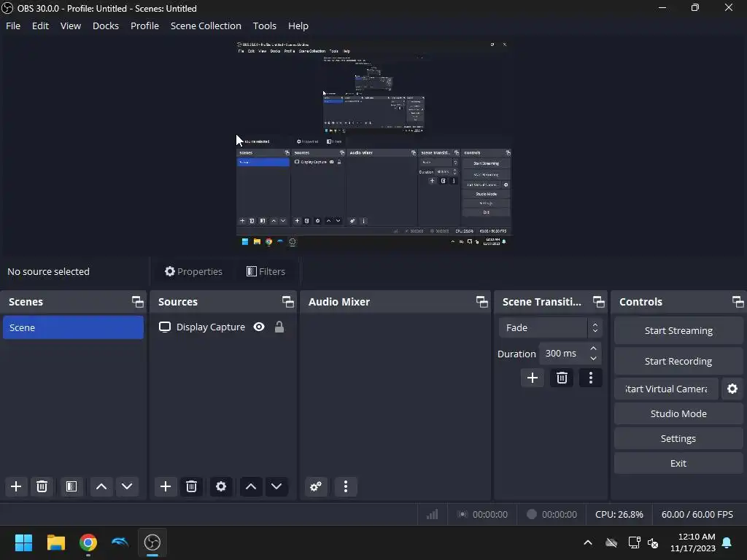Add a configurable transition plus icon
747x560 pixels.
click(533, 378)
